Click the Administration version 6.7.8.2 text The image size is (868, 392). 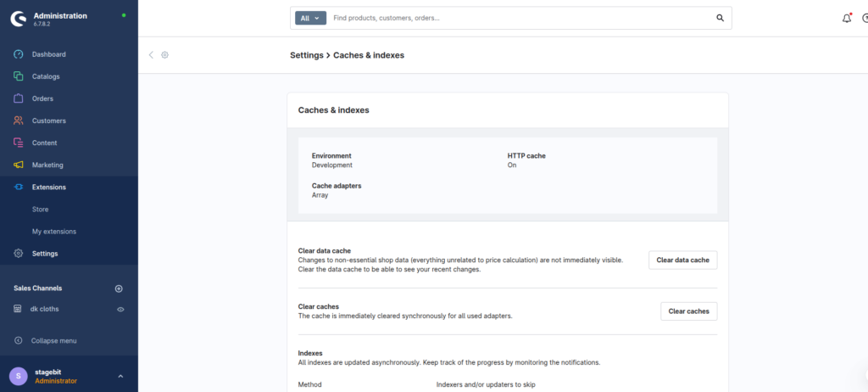coord(42,25)
